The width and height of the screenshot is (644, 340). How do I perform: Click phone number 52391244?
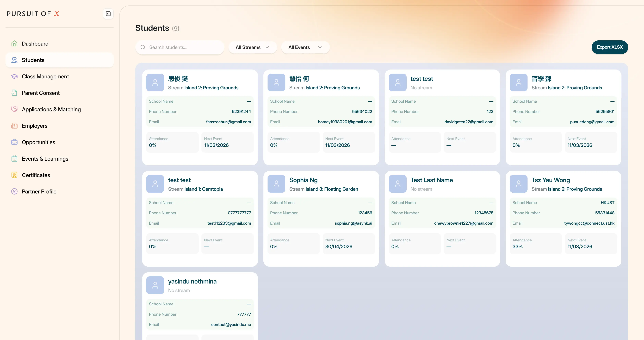241,112
